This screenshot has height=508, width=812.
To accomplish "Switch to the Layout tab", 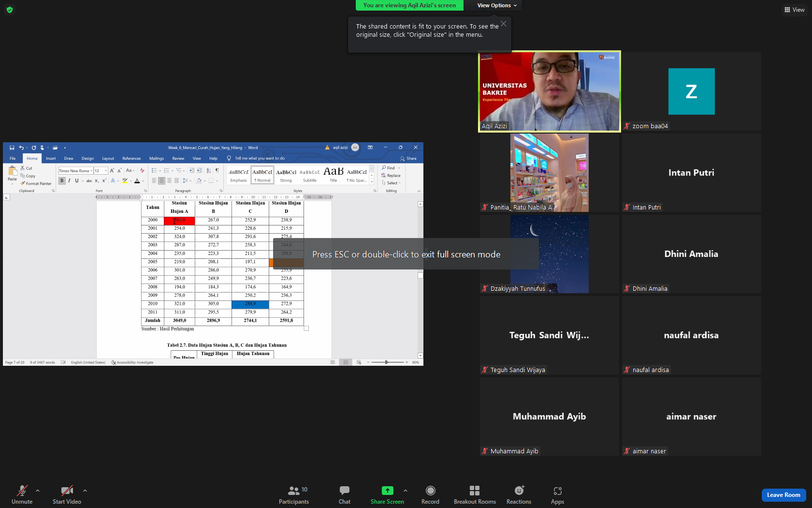I will (x=108, y=159).
